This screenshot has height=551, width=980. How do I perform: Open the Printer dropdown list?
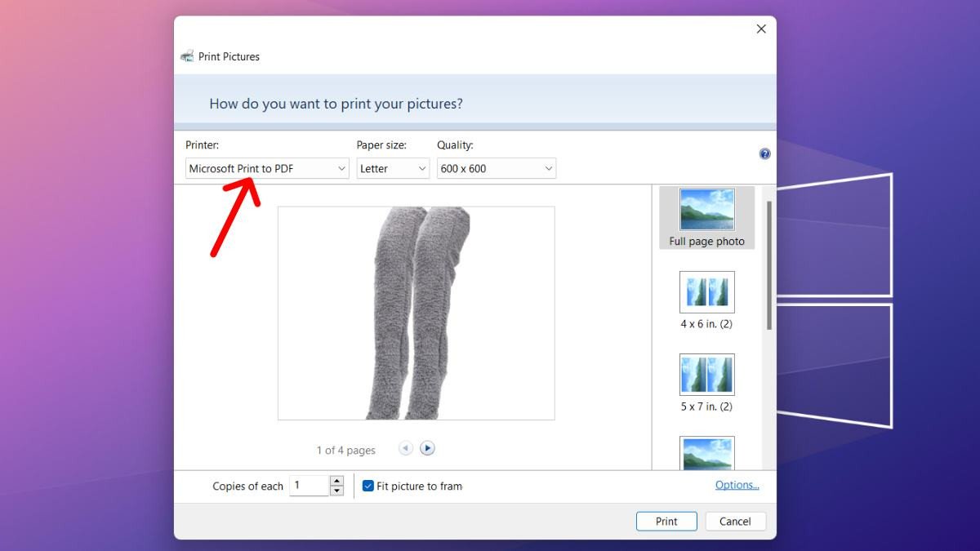(x=267, y=169)
